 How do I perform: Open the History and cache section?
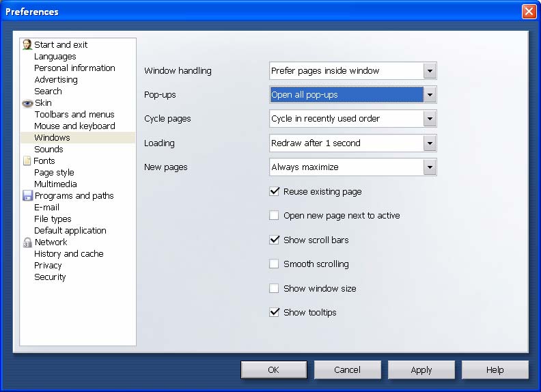pos(69,254)
